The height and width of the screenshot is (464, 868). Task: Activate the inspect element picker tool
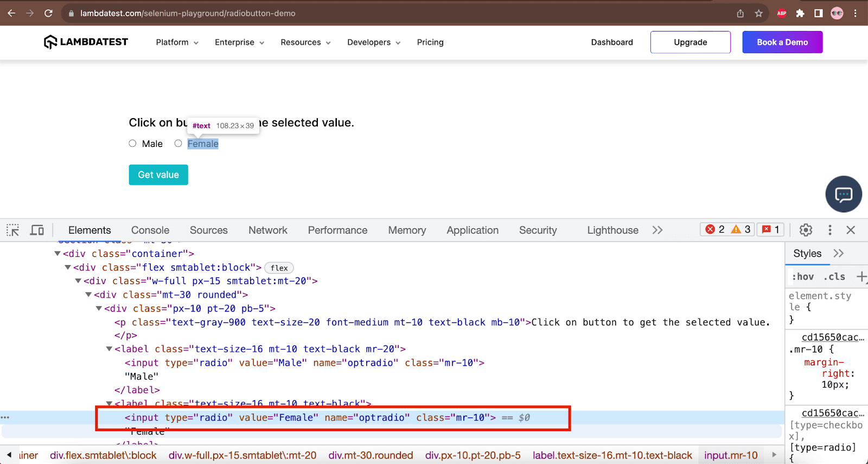tap(12, 230)
